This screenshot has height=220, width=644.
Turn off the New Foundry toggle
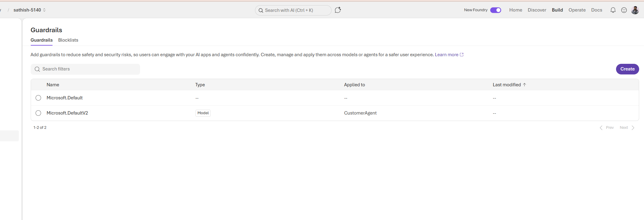[x=496, y=10]
